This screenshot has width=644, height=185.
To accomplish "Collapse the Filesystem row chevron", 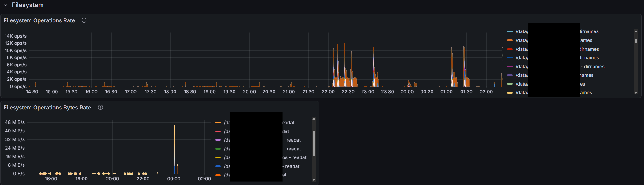I will 6,5.
